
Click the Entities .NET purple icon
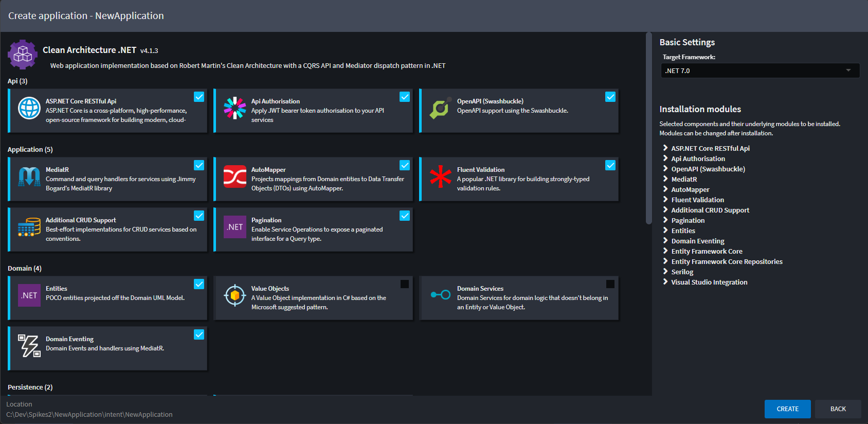[x=29, y=295]
